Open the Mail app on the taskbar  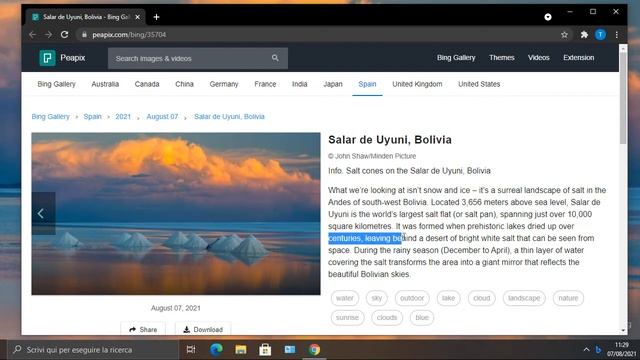tap(290, 349)
